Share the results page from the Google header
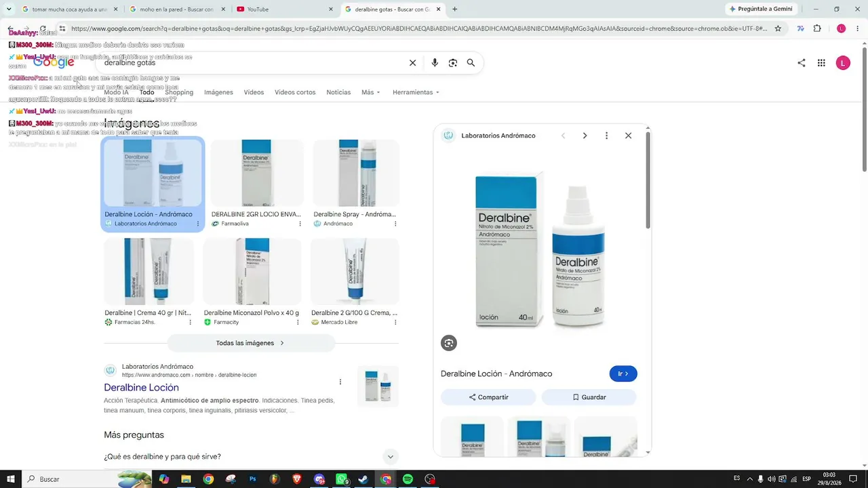Viewport: 868px width, 488px height. [802, 63]
